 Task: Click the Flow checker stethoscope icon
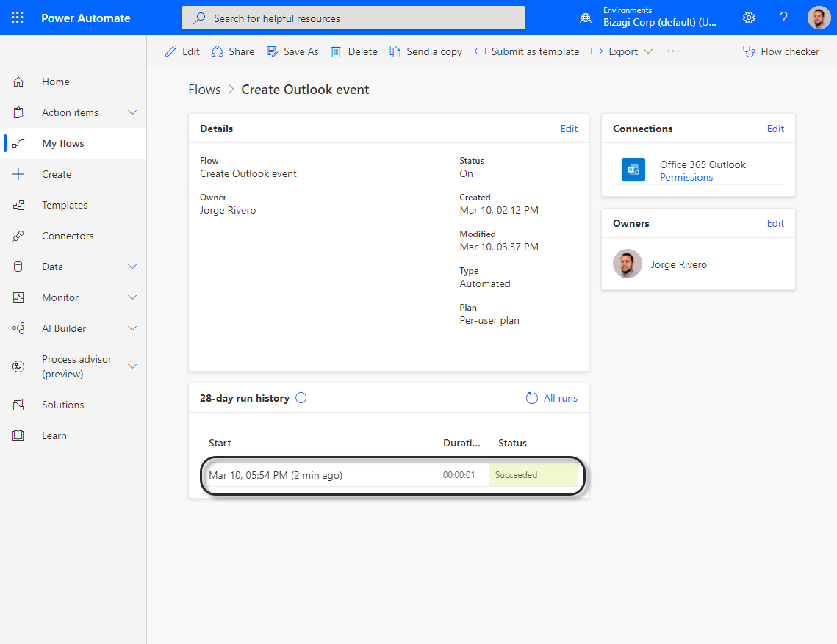(x=748, y=51)
